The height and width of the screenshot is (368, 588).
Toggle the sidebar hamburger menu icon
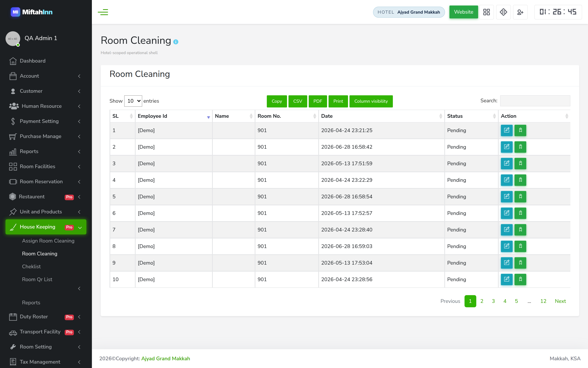[x=103, y=12]
